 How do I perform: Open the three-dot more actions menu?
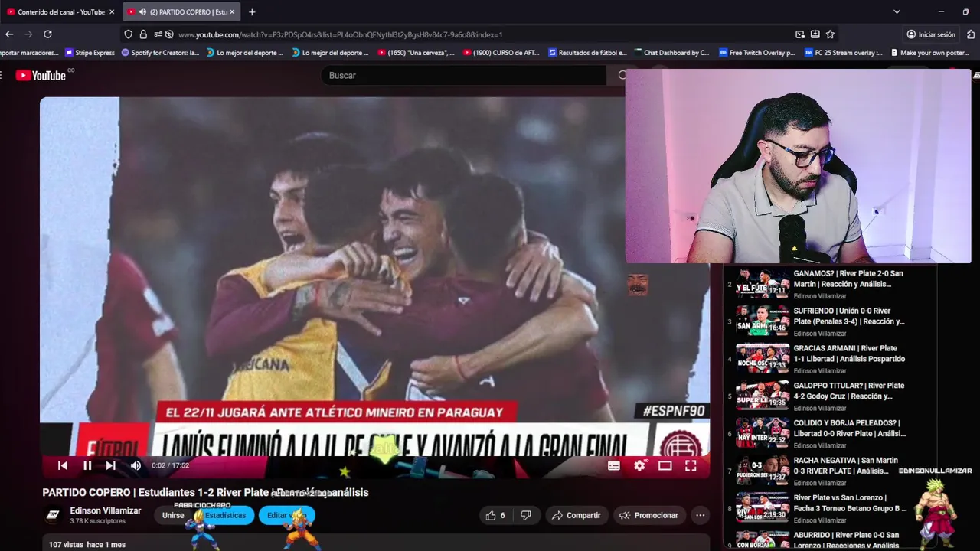pos(700,515)
